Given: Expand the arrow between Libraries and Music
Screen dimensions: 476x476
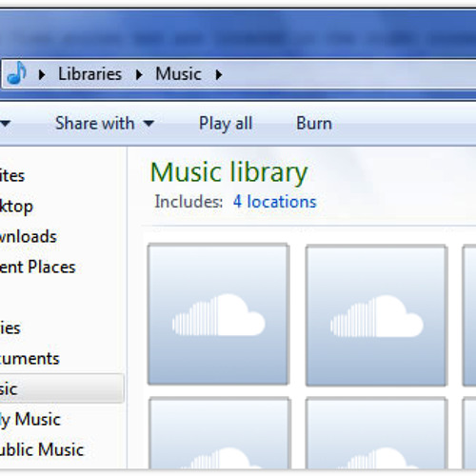Looking at the screenshot, I should pyautogui.click(x=139, y=75).
